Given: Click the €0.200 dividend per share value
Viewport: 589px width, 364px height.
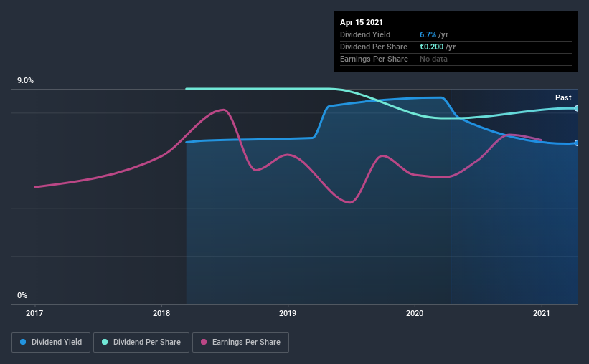Looking at the screenshot, I should click(432, 47).
